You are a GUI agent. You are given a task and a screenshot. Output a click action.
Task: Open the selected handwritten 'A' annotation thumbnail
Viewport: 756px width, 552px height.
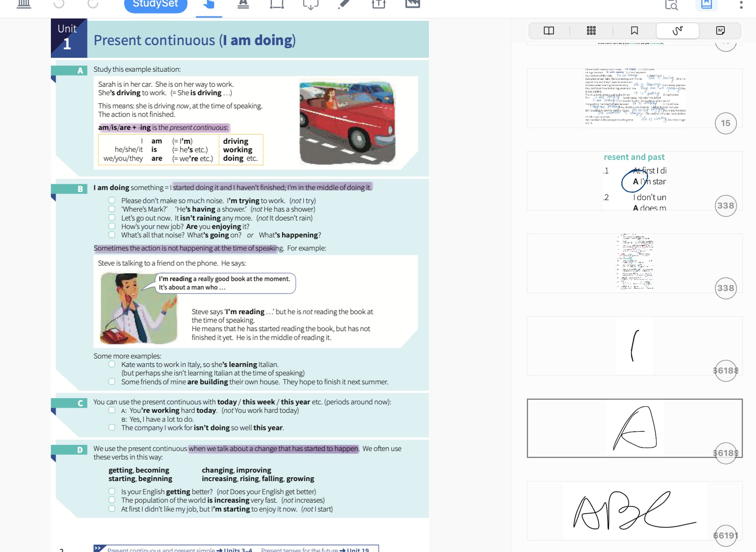tap(635, 428)
